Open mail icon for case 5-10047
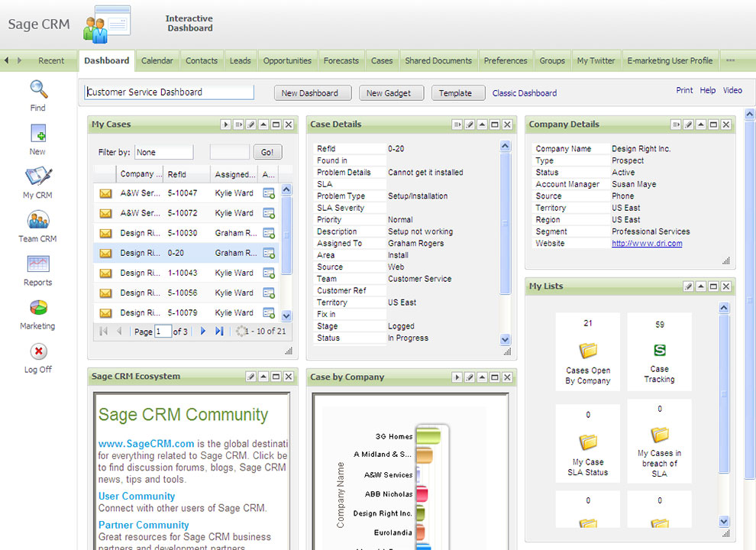 pyautogui.click(x=105, y=193)
